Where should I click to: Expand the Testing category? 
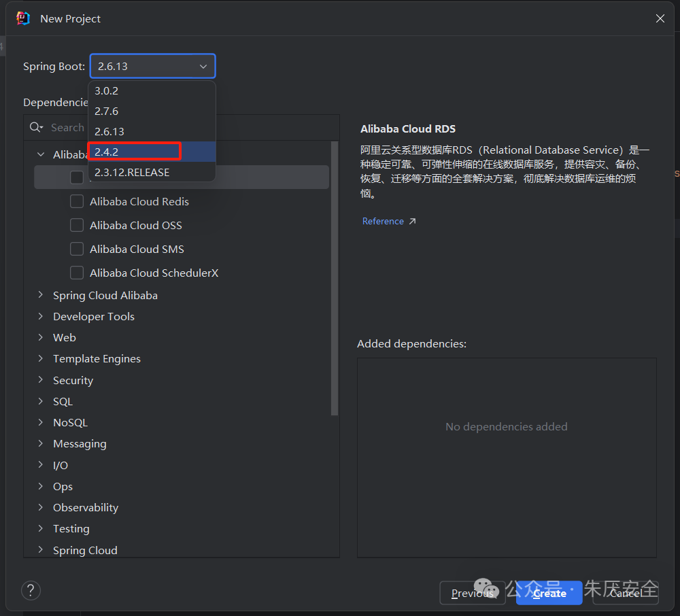coord(41,528)
